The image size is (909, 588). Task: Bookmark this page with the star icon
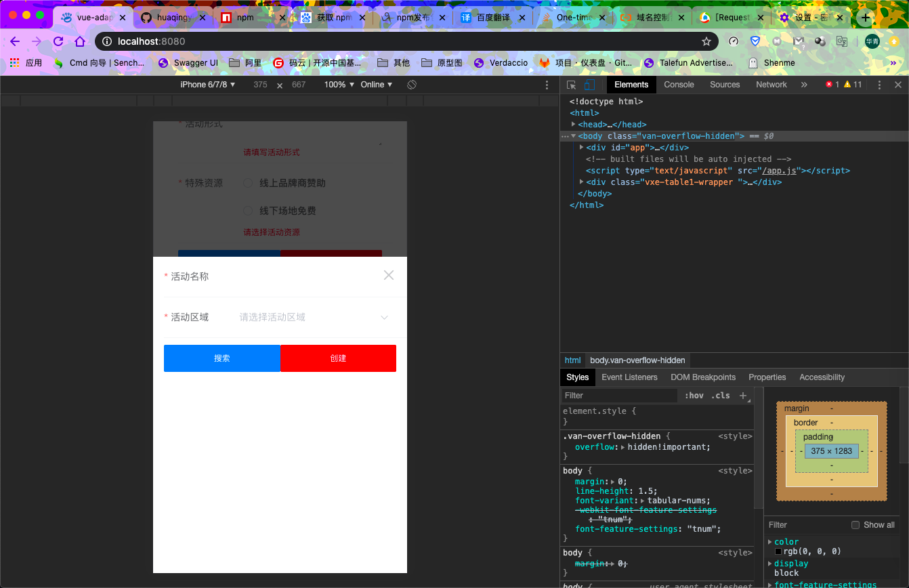[706, 41]
